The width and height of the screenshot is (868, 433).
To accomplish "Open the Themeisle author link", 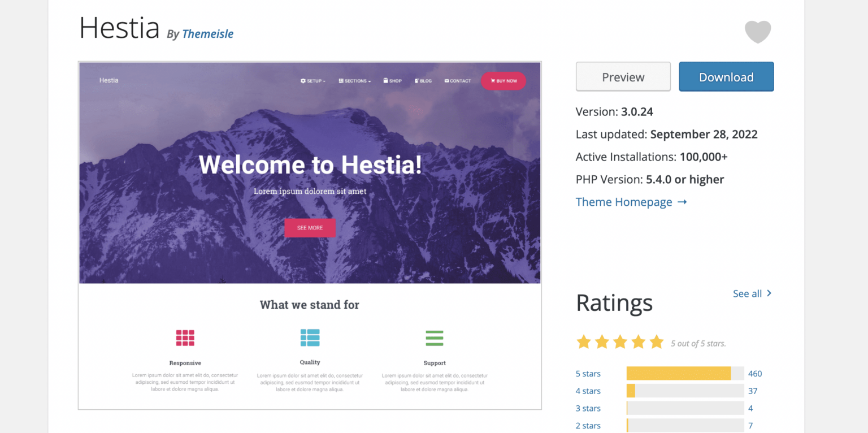I will coord(207,34).
